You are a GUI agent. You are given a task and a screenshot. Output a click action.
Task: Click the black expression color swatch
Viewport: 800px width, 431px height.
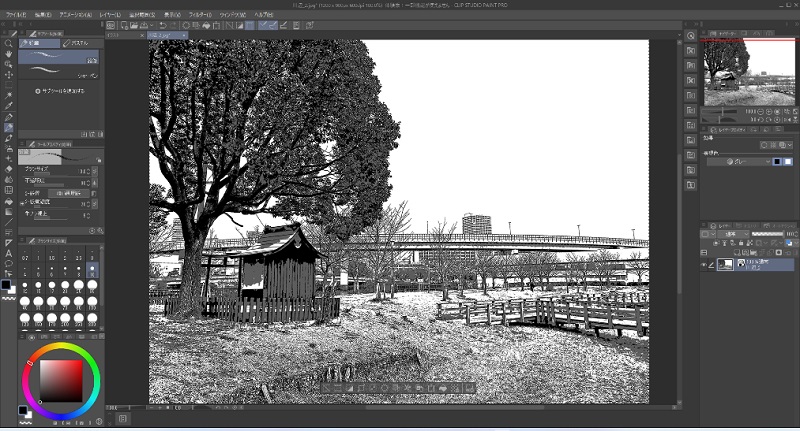[778, 161]
